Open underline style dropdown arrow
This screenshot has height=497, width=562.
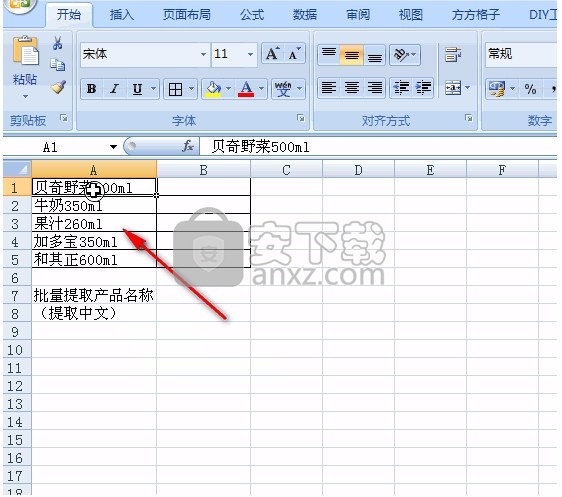[x=153, y=89]
